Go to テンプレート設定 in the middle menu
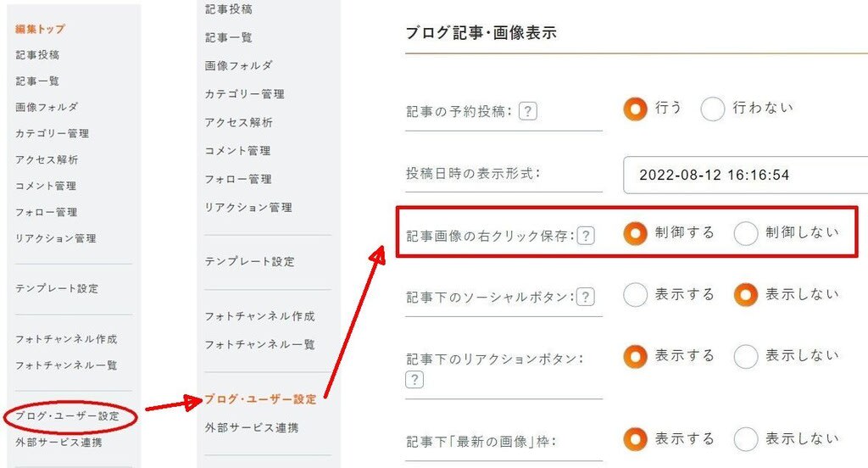The image size is (868, 468). point(249,261)
